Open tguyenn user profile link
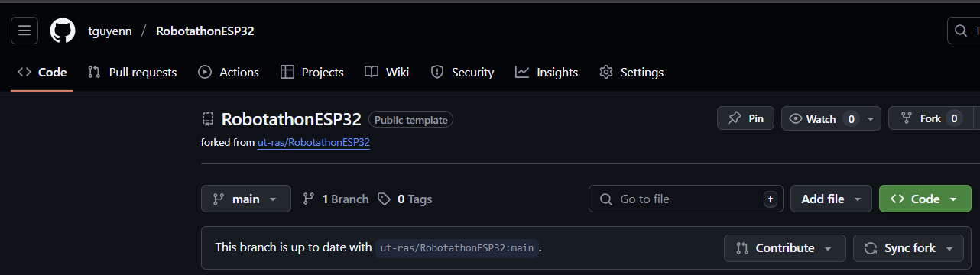 [109, 31]
